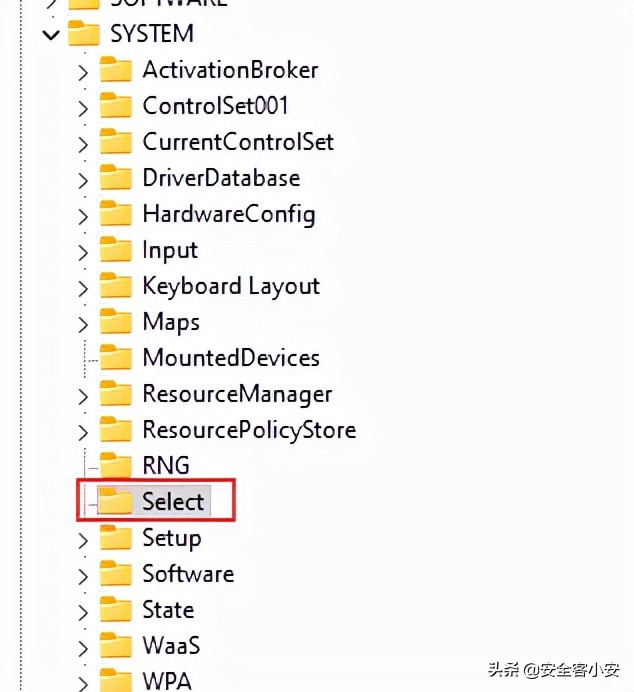Viewport: 634px width, 692px height.
Task: Click the ActivationBroker folder icon
Action: (116, 70)
